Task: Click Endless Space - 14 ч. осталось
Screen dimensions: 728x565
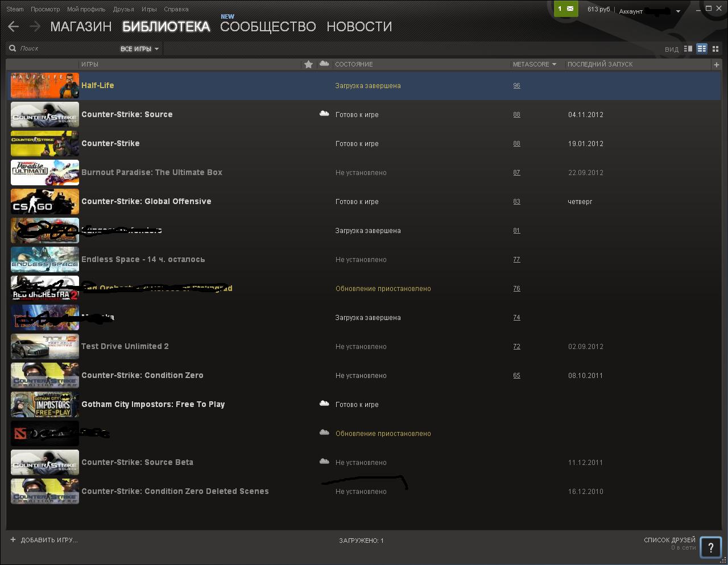Action: tap(143, 259)
